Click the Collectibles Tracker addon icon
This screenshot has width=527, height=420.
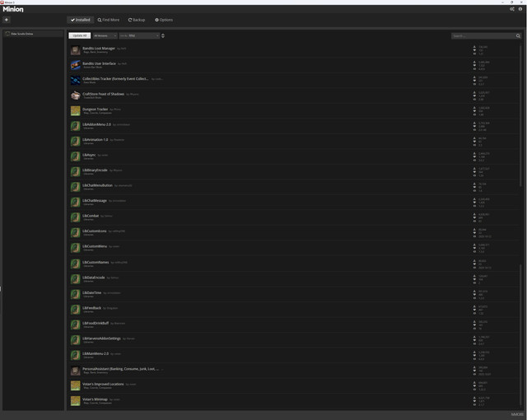(75, 81)
